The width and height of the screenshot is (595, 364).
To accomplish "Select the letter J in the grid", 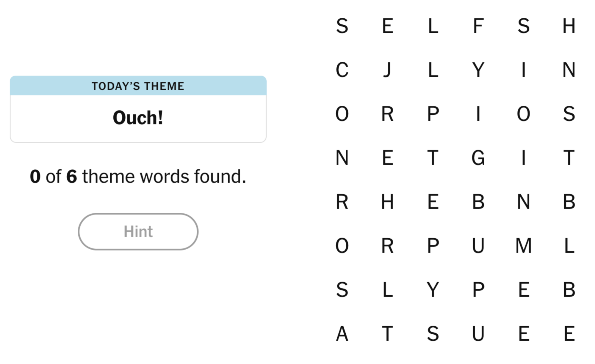I will click(387, 70).
